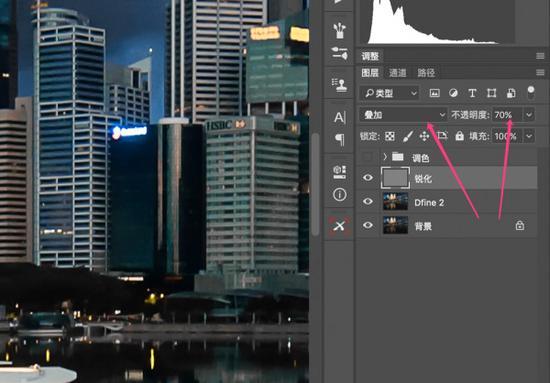This screenshot has width=550, height=383.
Task: Lock artboard nesting icon
Action: pyautogui.click(x=442, y=136)
